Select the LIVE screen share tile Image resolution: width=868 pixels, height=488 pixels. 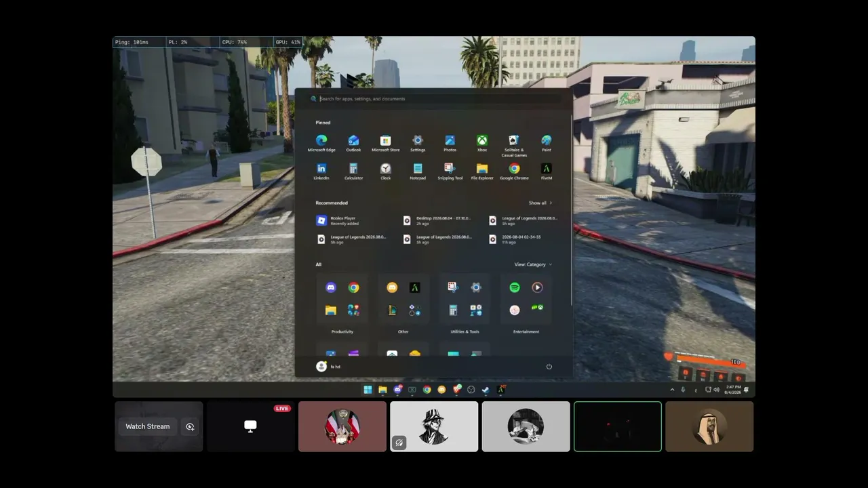[x=250, y=426]
